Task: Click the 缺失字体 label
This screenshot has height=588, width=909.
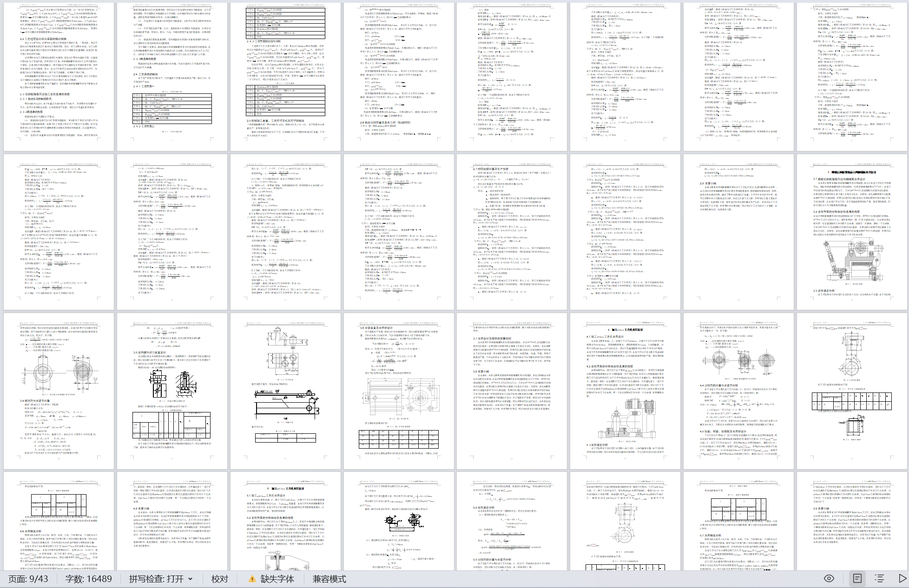Action: [x=277, y=579]
